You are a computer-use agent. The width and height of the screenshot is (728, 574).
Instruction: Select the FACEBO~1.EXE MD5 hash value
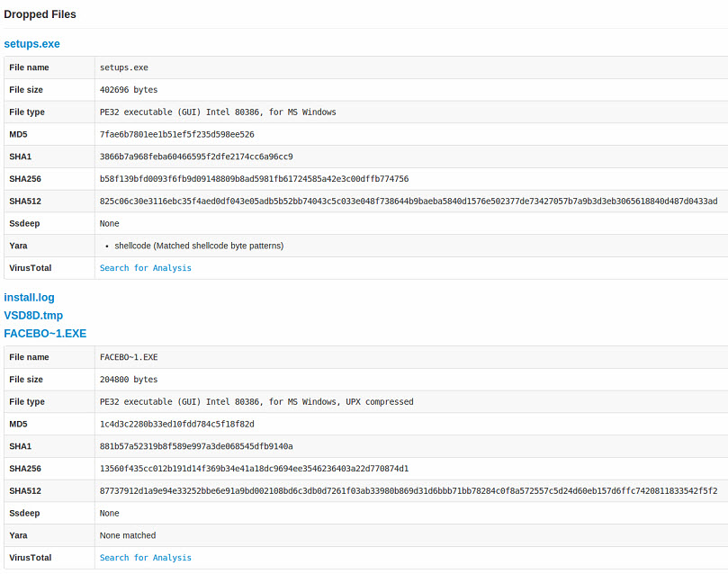tap(177, 424)
